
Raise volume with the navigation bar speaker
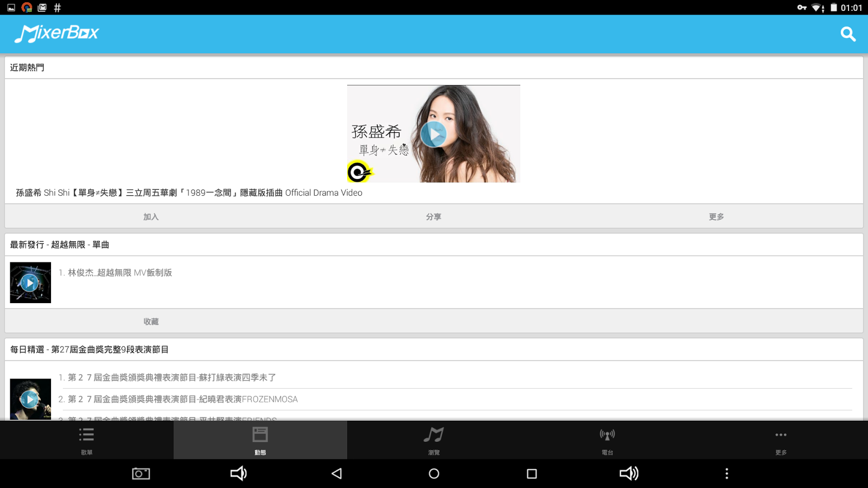click(x=629, y=473)
